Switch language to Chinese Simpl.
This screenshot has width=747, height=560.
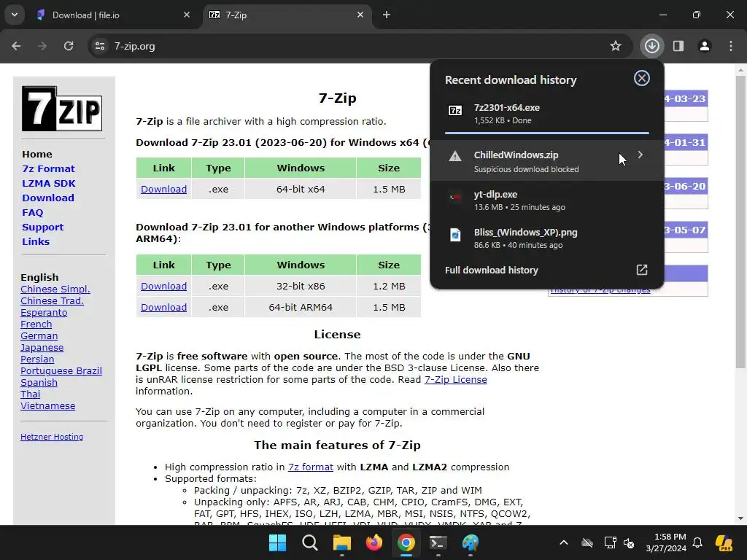point(55,289)
